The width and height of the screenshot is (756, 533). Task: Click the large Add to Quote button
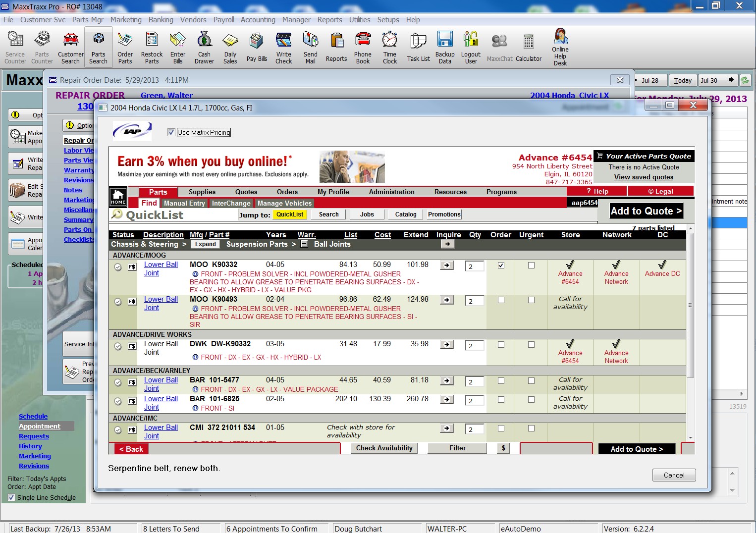pos(646,211)
